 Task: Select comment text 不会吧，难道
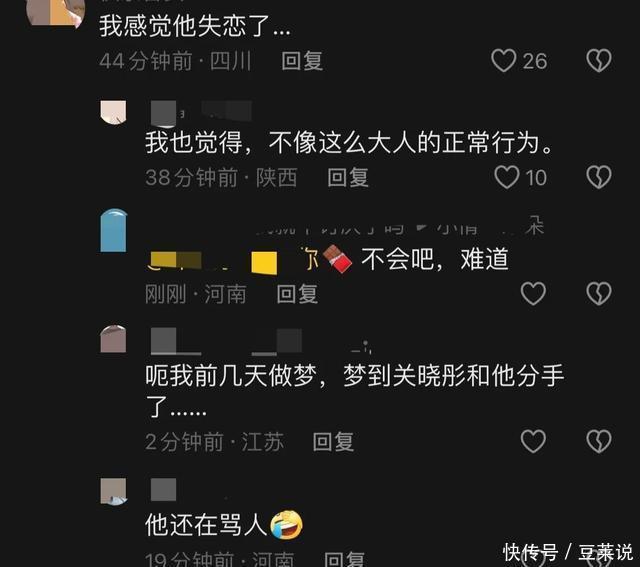coord(435,259)
